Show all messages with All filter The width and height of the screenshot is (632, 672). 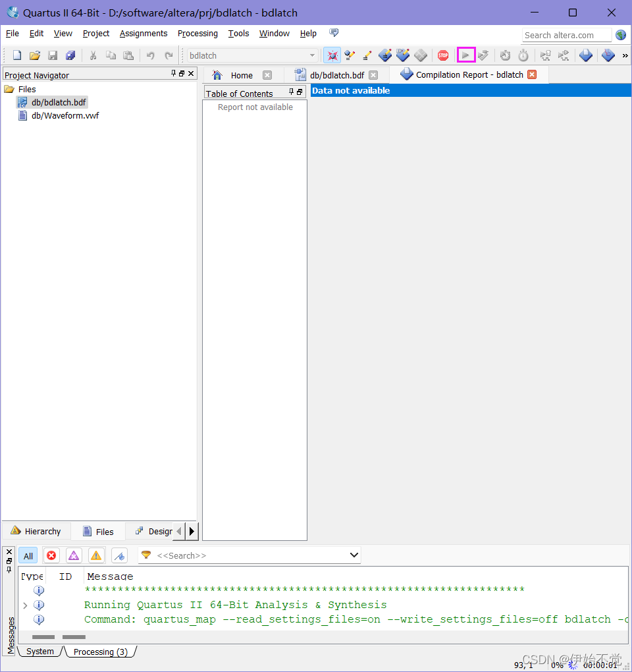pyautogui.click(x=28, y=556)
